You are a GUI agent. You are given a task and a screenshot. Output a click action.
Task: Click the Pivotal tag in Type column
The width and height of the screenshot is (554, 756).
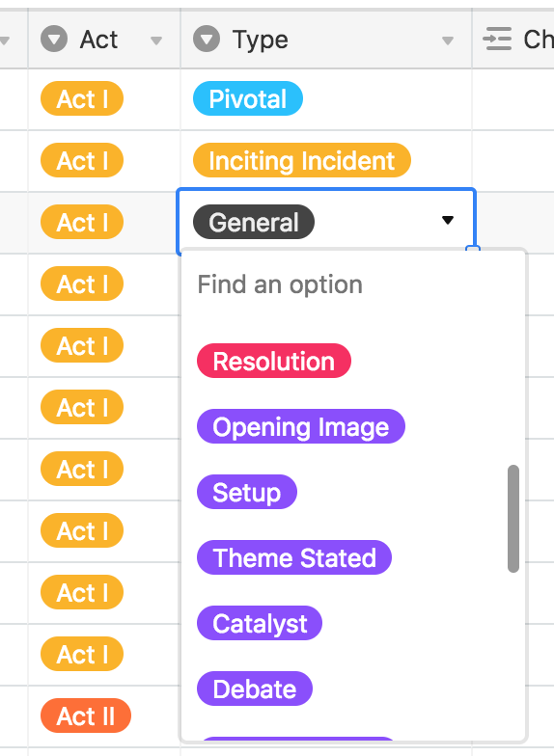click(247, 98)
